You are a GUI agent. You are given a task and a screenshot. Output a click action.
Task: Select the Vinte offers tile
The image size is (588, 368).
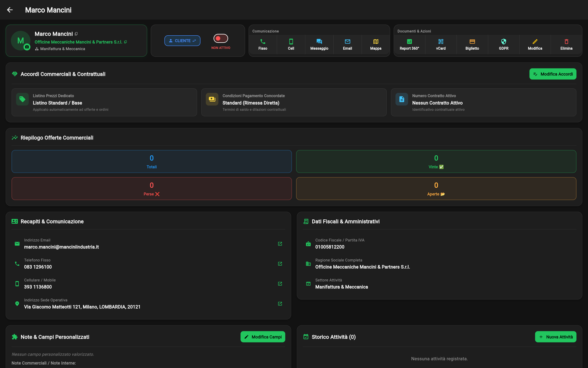(x=436, y=162)
